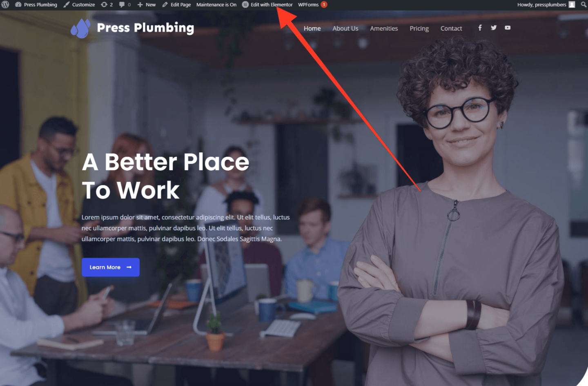Screen dimensions: 588x386
Task: Toggle the Maintenance is On item
Action: click(x=216, y=4)
